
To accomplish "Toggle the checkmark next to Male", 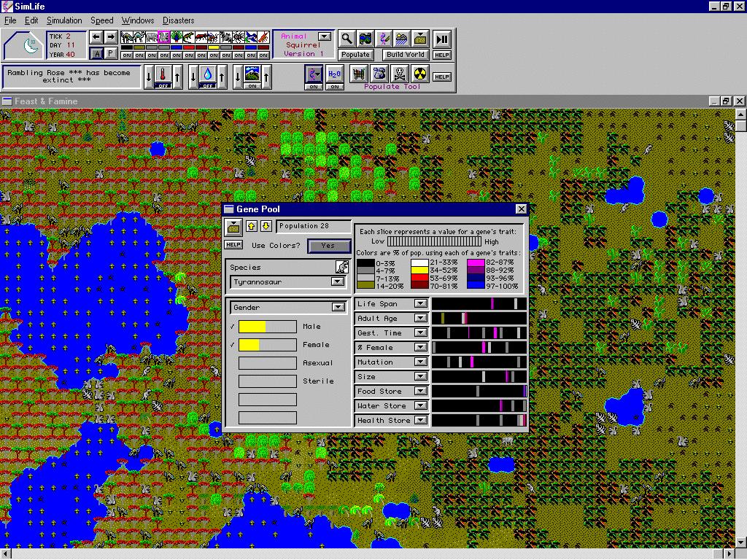I will pyautogui.click(x=232, y=327).
